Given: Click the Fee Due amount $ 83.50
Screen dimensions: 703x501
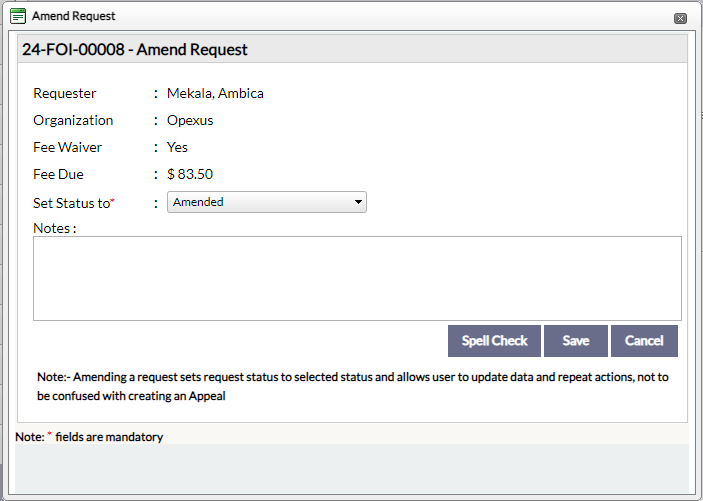Looking at the screenshot, I should 190,174.
